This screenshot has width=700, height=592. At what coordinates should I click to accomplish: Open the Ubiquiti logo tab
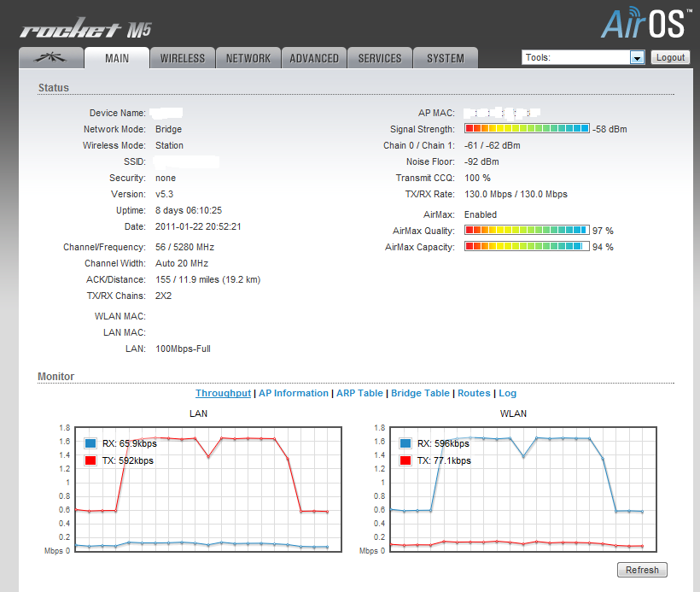pyautogui.click(x=51, y=58)
